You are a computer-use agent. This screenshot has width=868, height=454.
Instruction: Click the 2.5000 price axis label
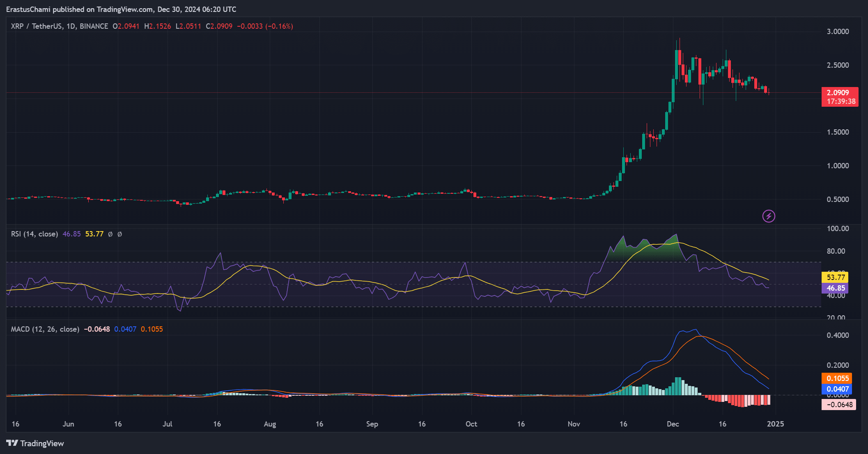[838, 65]
